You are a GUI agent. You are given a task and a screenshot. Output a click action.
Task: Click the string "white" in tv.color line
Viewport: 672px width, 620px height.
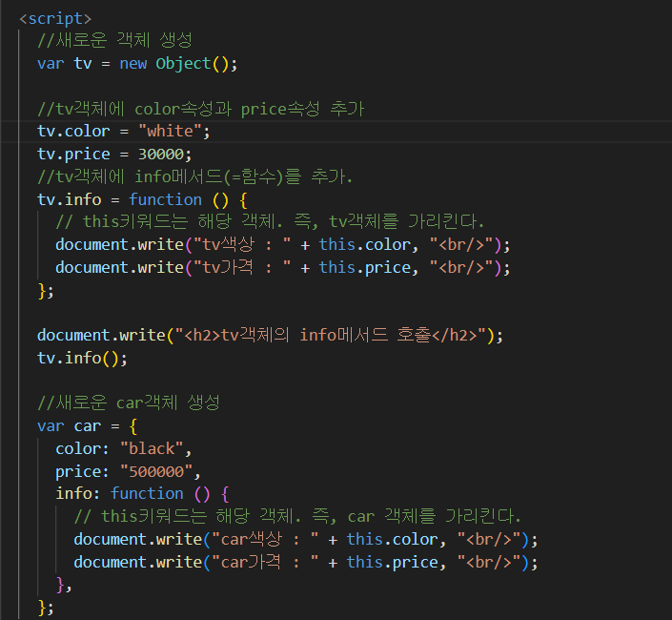[170, 132]
